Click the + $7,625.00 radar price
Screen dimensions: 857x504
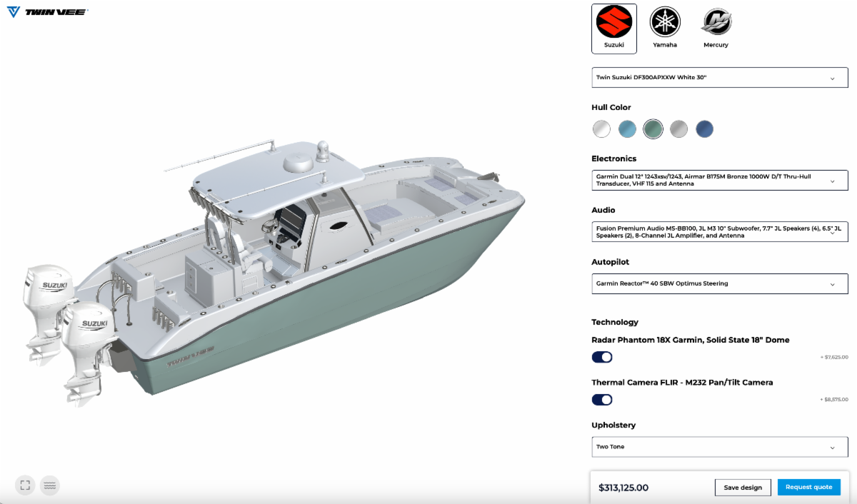(834, 357)
